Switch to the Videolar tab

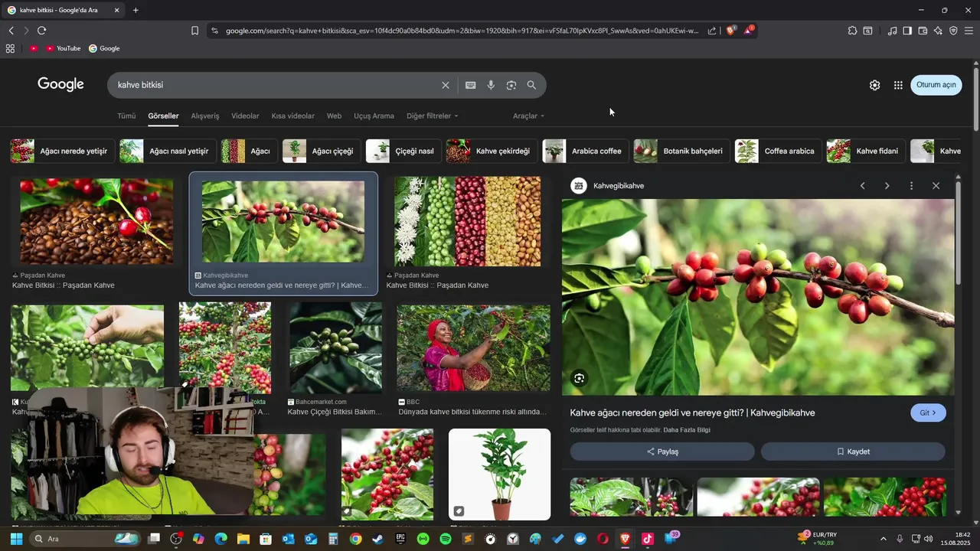tap(245, 116)
